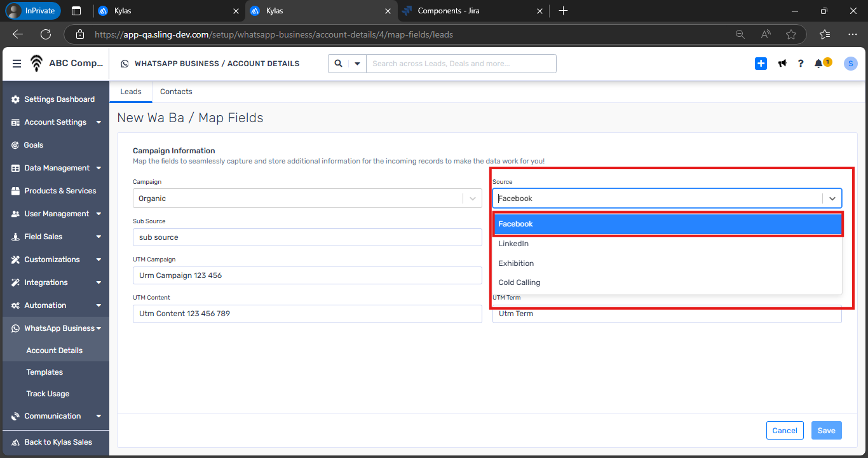The width and height of the screenshot is (868, 458).
Task: Open Account Details in the sidebar
Action: [56, 350]
